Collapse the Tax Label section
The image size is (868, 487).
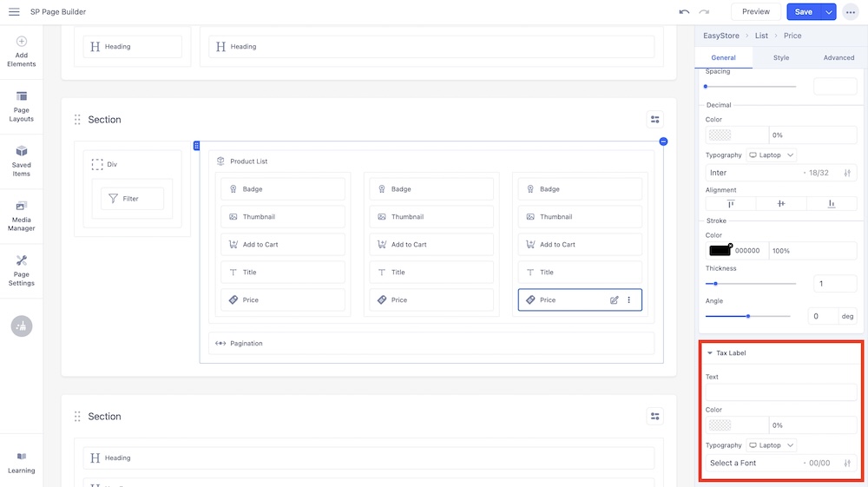coord(710,353)
